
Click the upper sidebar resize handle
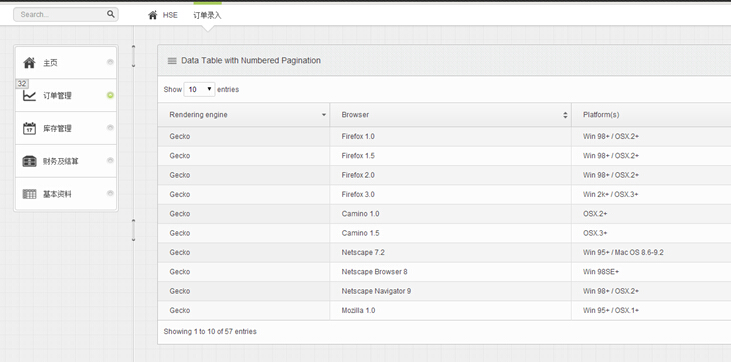pos(134,56)
